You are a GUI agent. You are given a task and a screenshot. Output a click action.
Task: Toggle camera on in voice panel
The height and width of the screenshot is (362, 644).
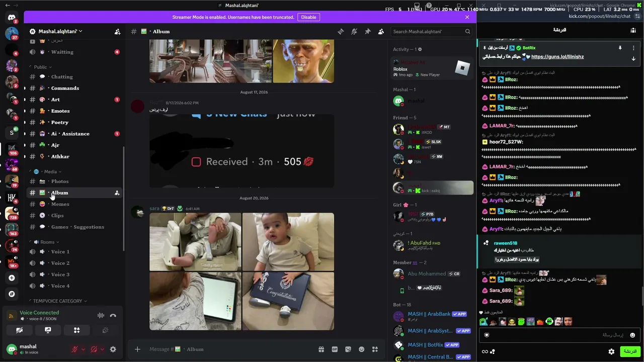(x=19, y=330)
